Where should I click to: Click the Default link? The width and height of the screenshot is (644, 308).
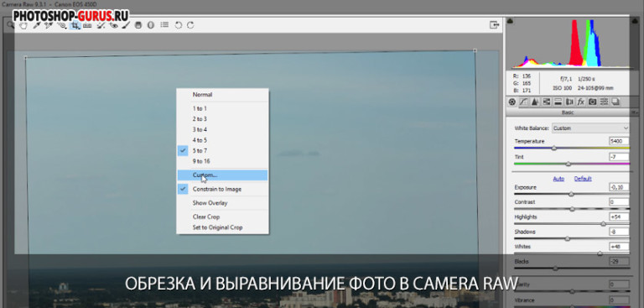[x=583, y=179]
